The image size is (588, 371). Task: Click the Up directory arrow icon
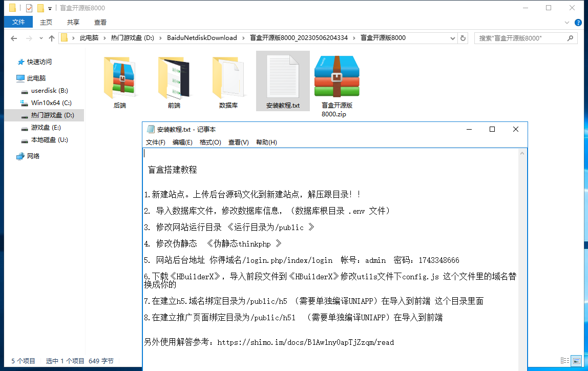(x=52, y=38)
